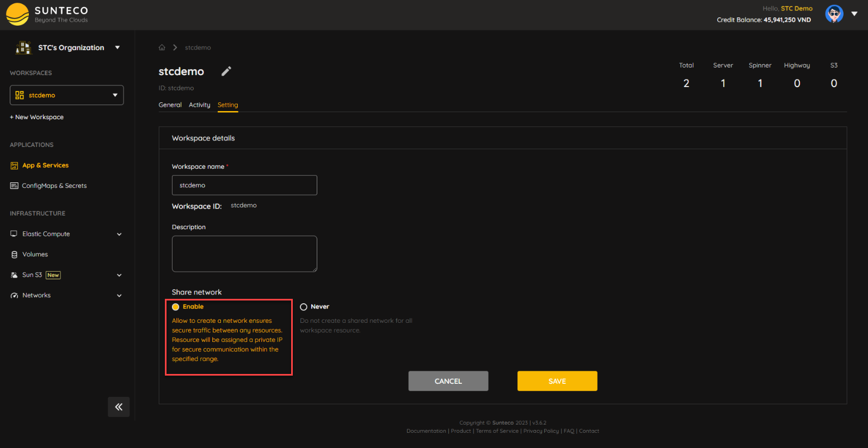Open the Privacy Policy footer link
This screenshot has width=868, height=448.
click(541, 431)
